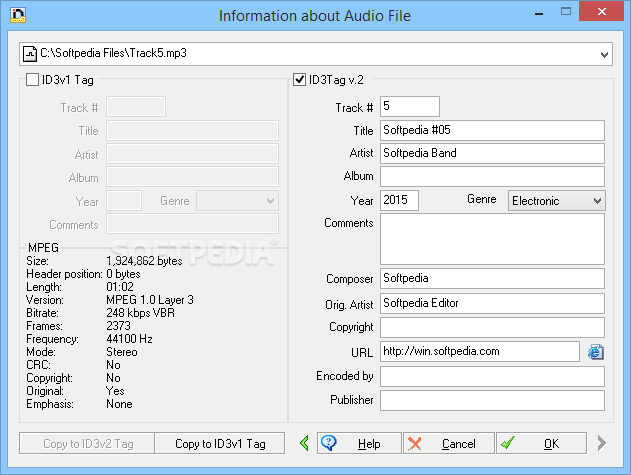Edit the Composer field 'Softpedia'
Viewport: 631px width, 475px height.
tap(492, 279)
